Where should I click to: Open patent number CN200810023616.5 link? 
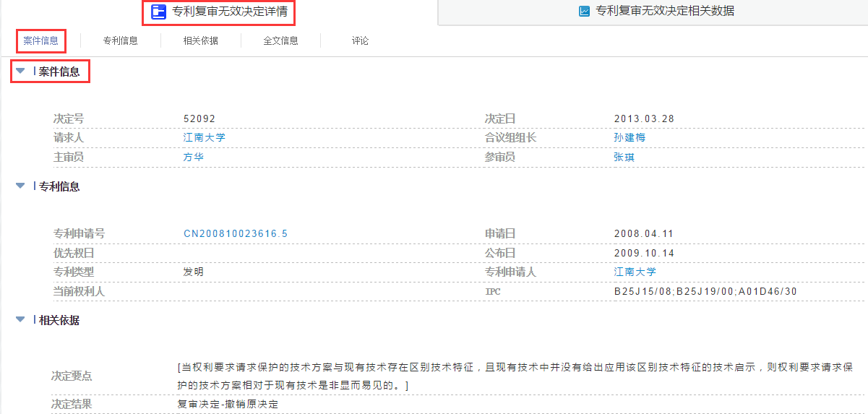tap(236, 233)
